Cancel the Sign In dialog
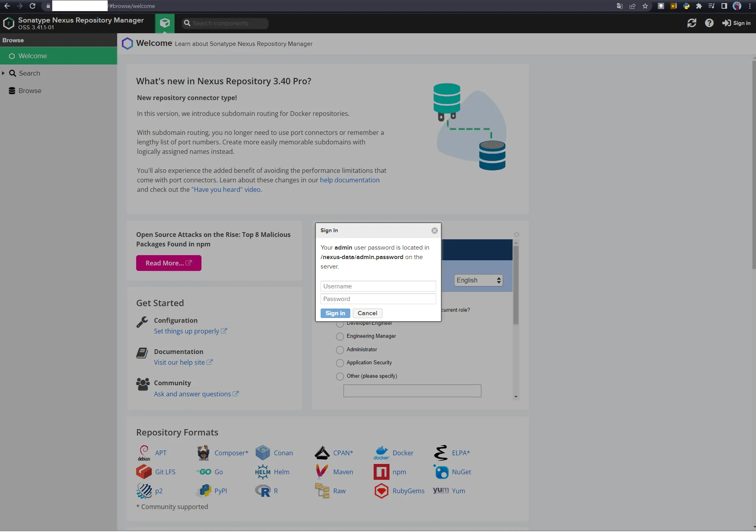This screenshot has width=756, height=532. (x=367, y=313)
